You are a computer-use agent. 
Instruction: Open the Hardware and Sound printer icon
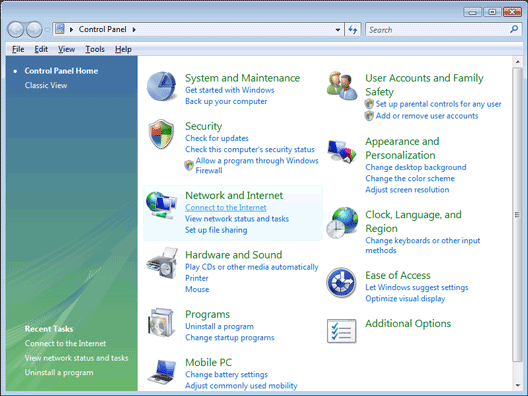coord(162,263)
